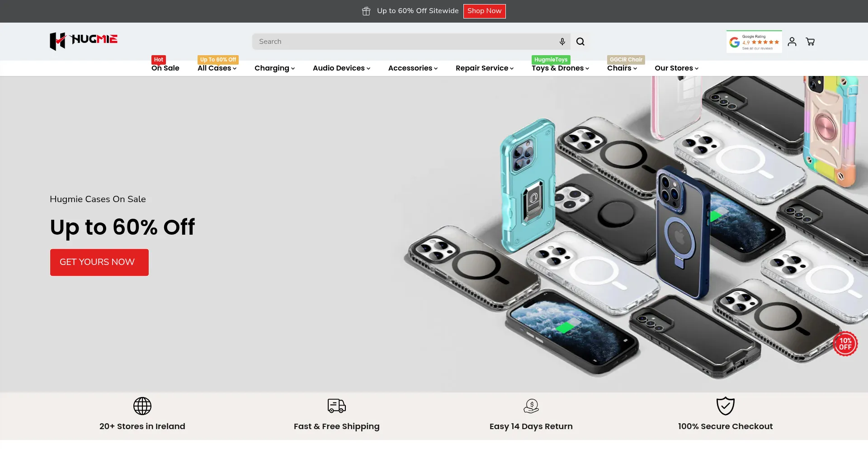Click the GET YOURS NOW button
Screen dimensions: 868x449
pyautogui.click(x=99, y=262)
